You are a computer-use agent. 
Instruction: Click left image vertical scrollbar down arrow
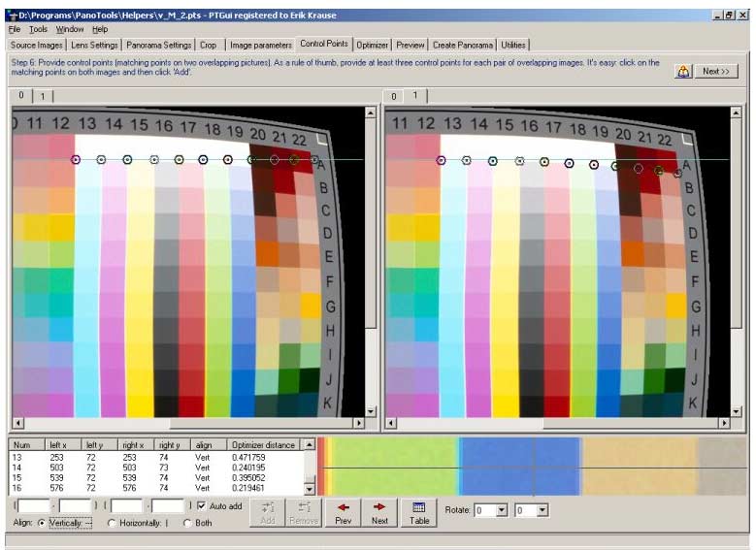click(371, 411)
